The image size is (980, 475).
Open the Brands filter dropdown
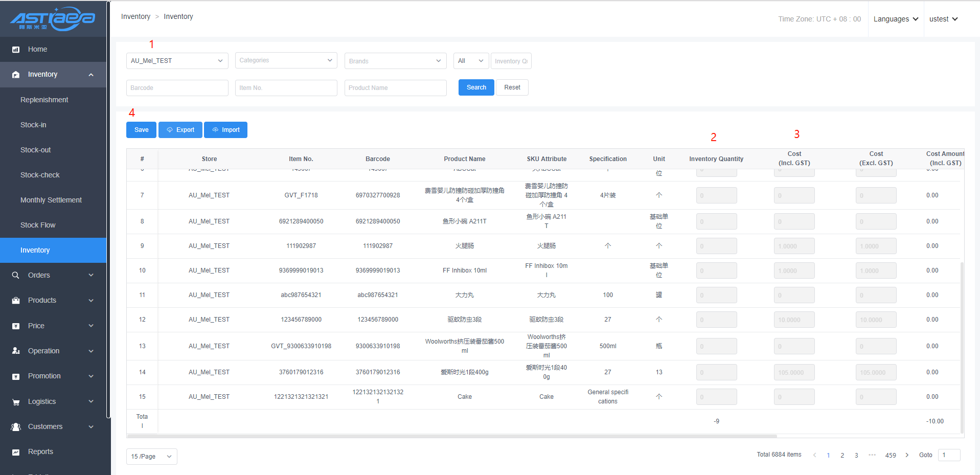click(x=395, y=61)
